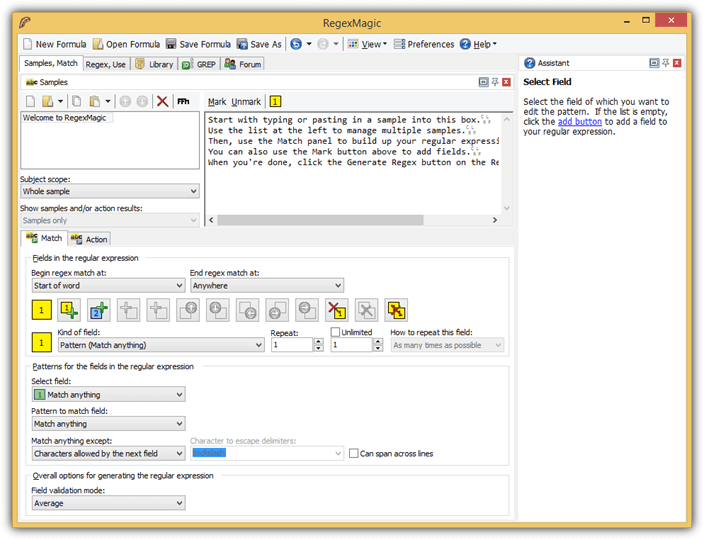Pin the Samples panel
The image size is (704, 539).
(495, 82)
